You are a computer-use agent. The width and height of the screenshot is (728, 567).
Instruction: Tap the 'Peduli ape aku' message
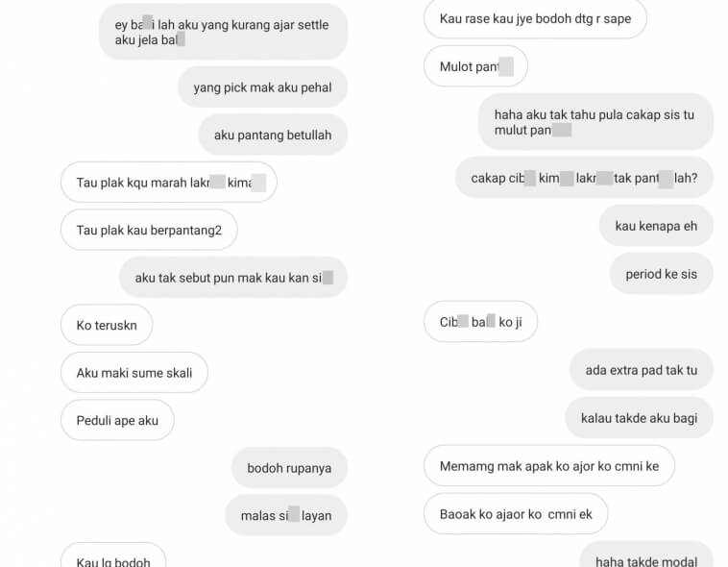click(x=117, y=421)
